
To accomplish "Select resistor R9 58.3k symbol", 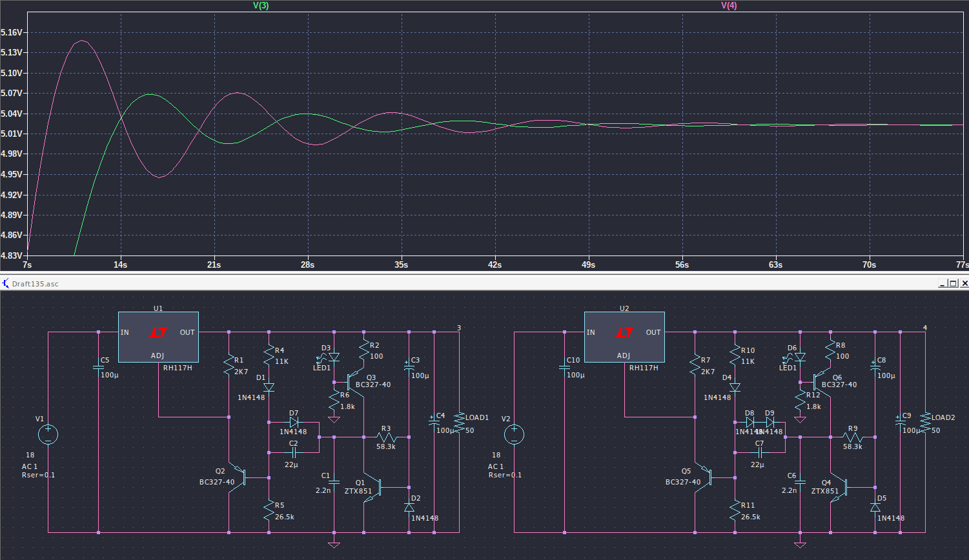I will [852, 437].
